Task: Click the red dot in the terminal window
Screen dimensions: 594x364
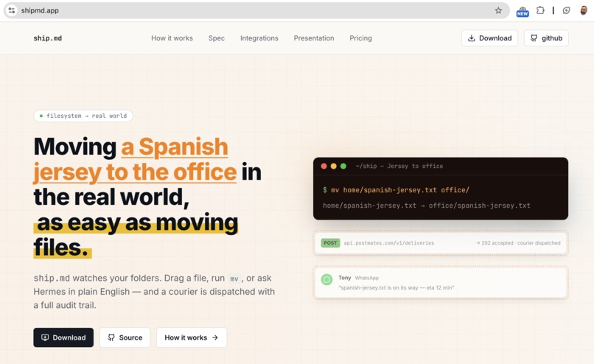Action: (x=324, y=167)
